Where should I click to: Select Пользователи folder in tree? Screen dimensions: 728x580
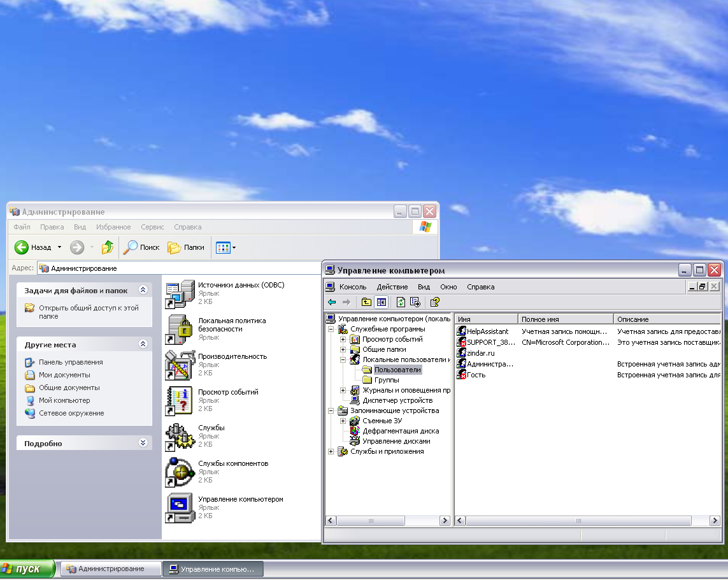click(397, 370)
